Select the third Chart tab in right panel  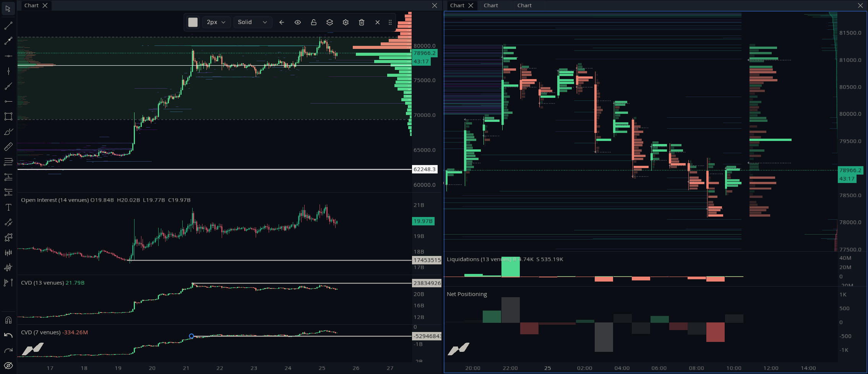pyautogui.click(x=524, y=5)
